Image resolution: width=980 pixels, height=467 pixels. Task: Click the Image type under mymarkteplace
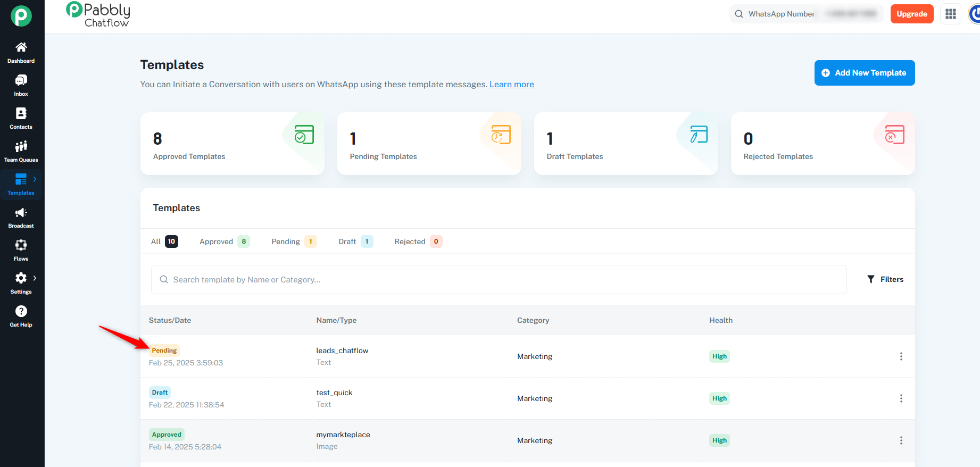[327, 446]
